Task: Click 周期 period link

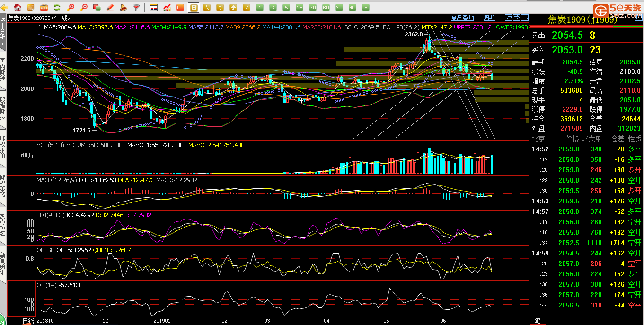Action: click(489, 18)
